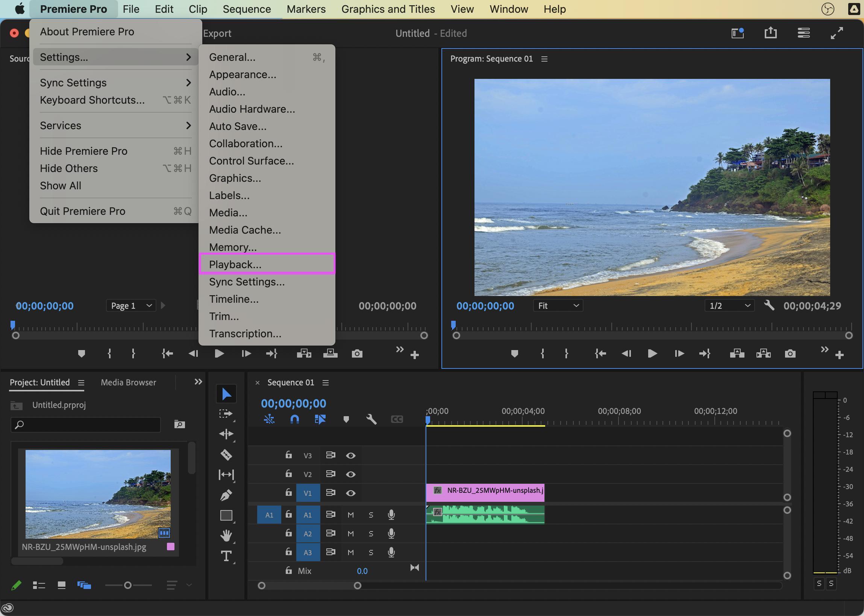Toggle lock on track V3
The height and width of the screenshot is (616, 864).
(x=288, y=455)
